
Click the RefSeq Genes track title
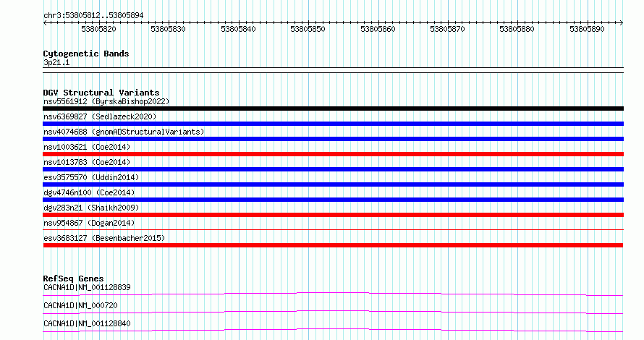(73, 279)
